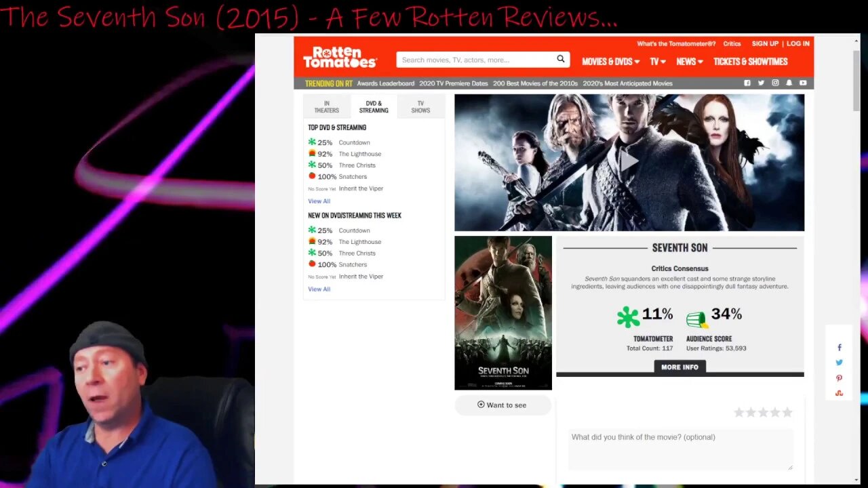Click the review text box
This screenshot has height=488, width=868.
click(680, 449)
